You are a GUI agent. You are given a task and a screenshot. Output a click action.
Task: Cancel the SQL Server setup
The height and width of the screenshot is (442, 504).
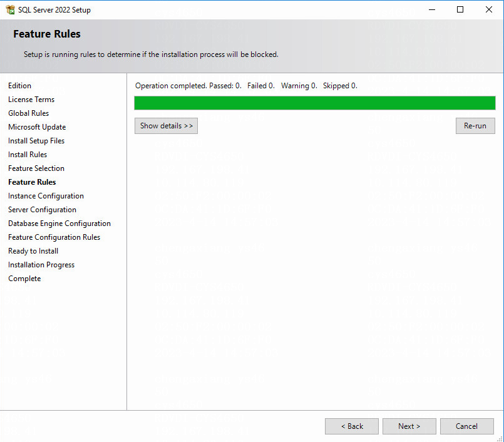pos(466,426)
